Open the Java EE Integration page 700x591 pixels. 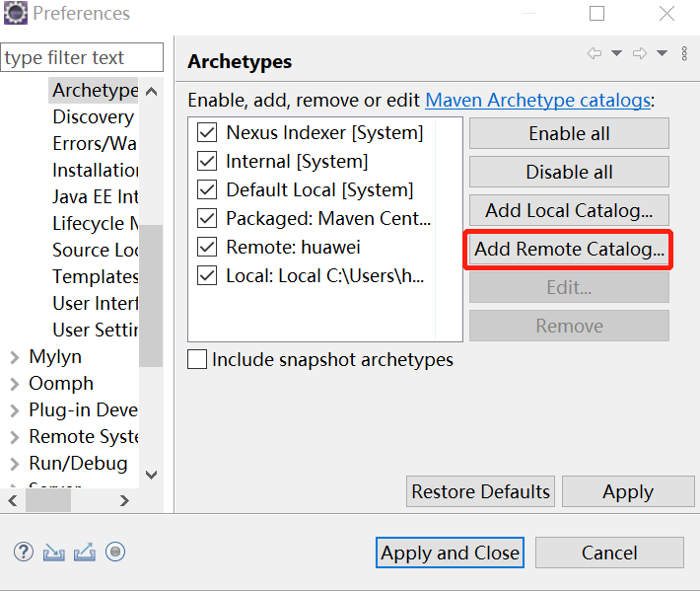point(95,197)
